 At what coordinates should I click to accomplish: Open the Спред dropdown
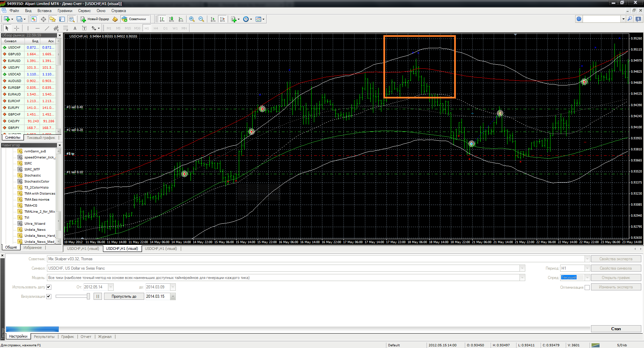click(587, 278)
